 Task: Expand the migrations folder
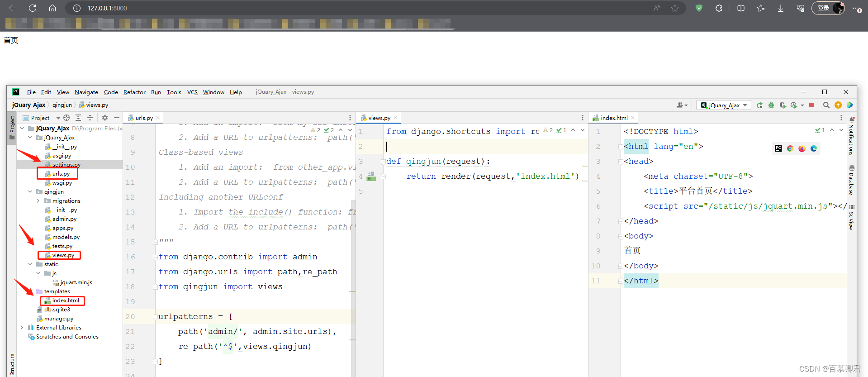(38, 200)
